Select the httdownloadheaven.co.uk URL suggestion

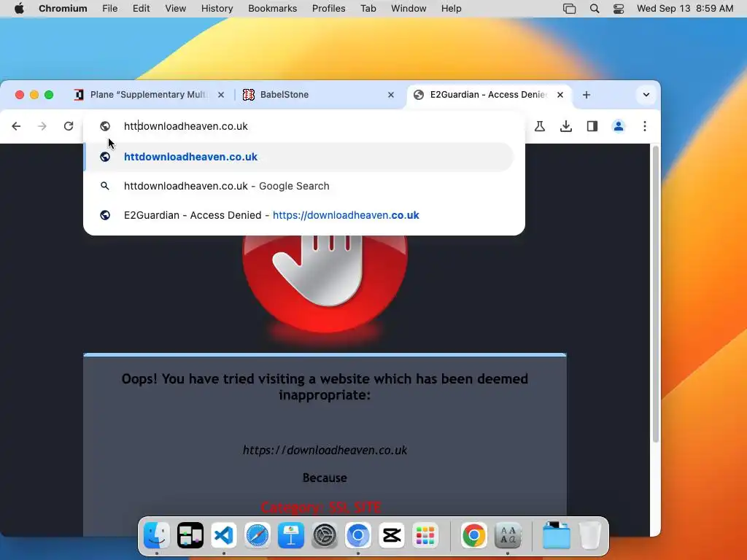(x=298, y=157)
